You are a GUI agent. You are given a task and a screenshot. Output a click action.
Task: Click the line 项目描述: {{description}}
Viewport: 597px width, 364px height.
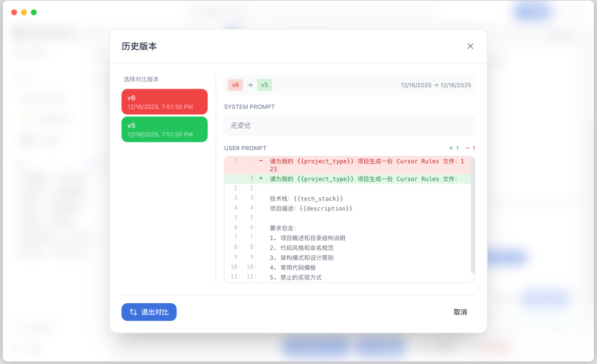point(311,208)
